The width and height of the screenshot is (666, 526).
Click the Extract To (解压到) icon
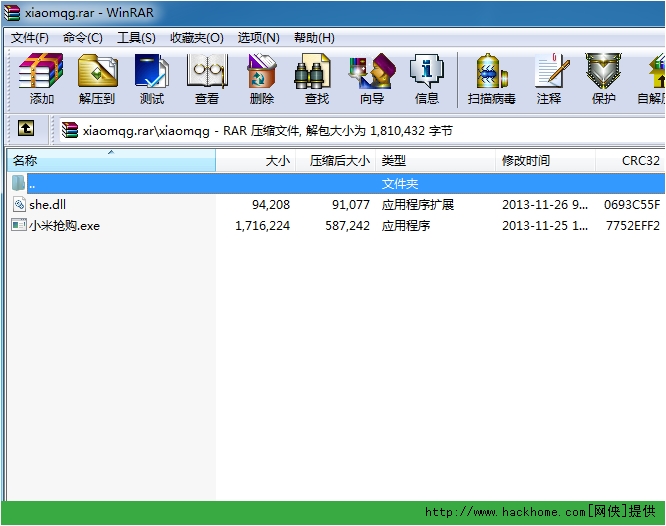tap(97, 71)
